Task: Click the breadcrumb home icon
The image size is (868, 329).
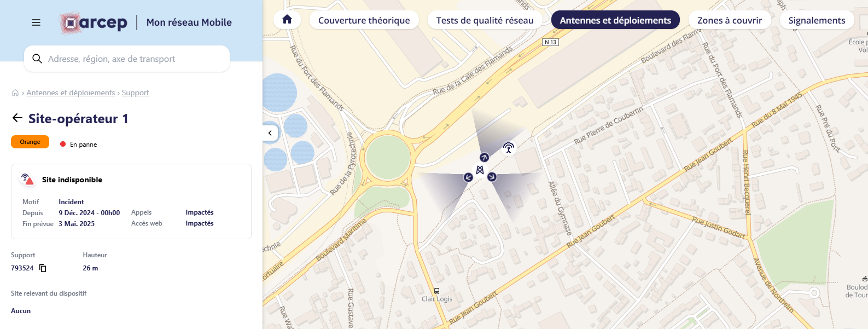Action: pyautogui.click(x=15, y=93)
